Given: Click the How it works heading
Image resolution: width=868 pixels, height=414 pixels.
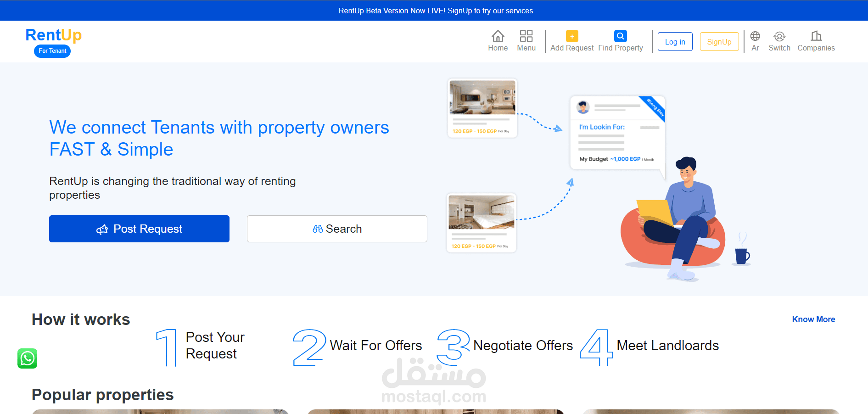Looking at the screenshot, I should point(81,319).
